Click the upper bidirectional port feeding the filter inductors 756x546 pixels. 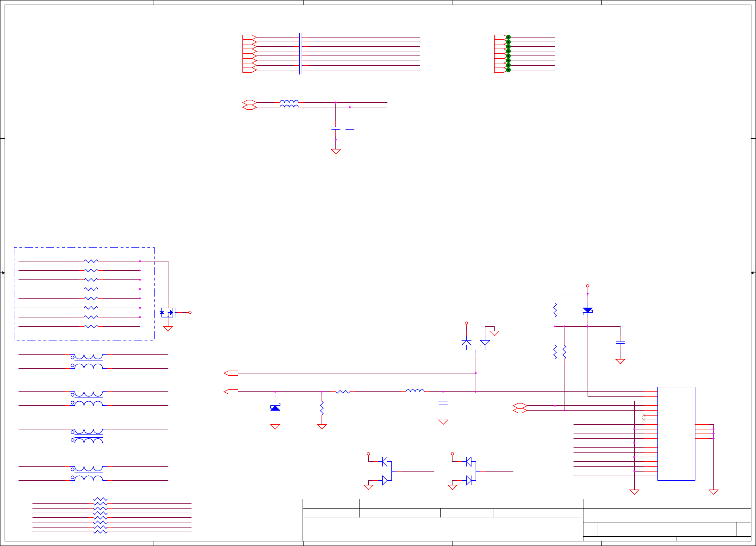249,102
